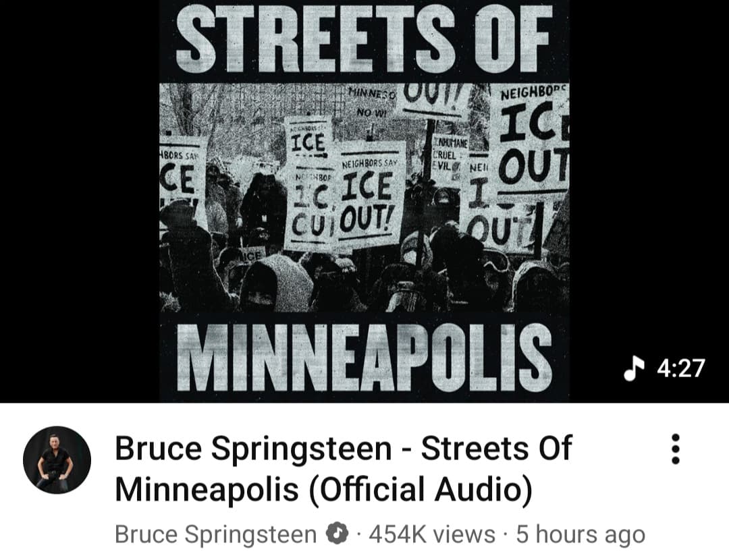Open the Streets Of Minneapolis video title
This screenshot has width=729, height=560.
pyautogui.click(x=343, y=468)
